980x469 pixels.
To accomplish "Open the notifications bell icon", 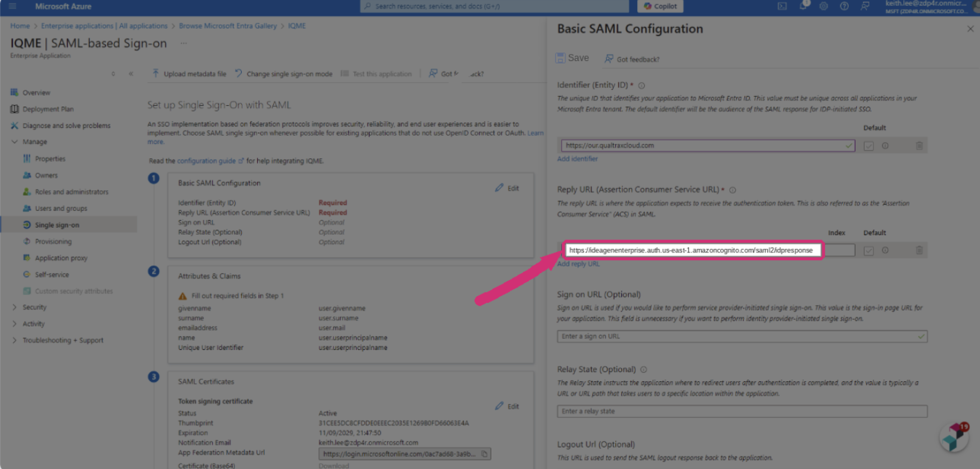I will 804,6.
